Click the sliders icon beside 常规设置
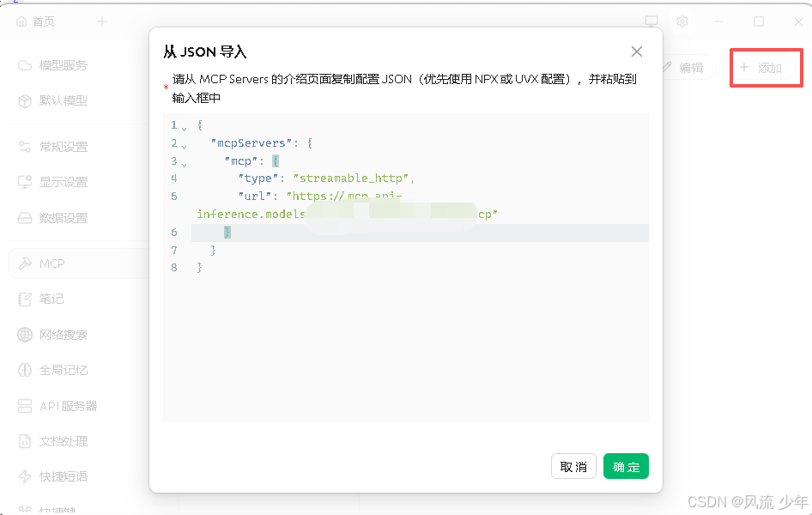Screen dimensions: 812x515 25,147
